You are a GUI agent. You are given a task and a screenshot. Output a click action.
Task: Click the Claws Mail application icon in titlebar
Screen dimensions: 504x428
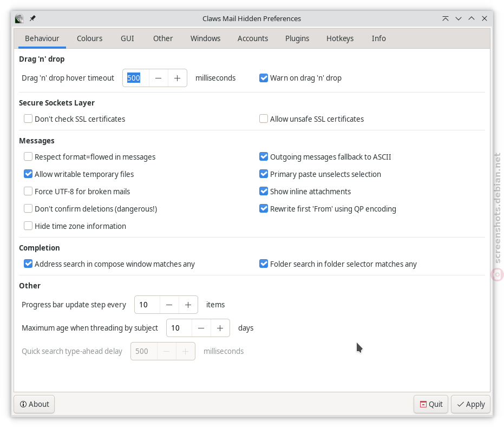tap(19, 18)
